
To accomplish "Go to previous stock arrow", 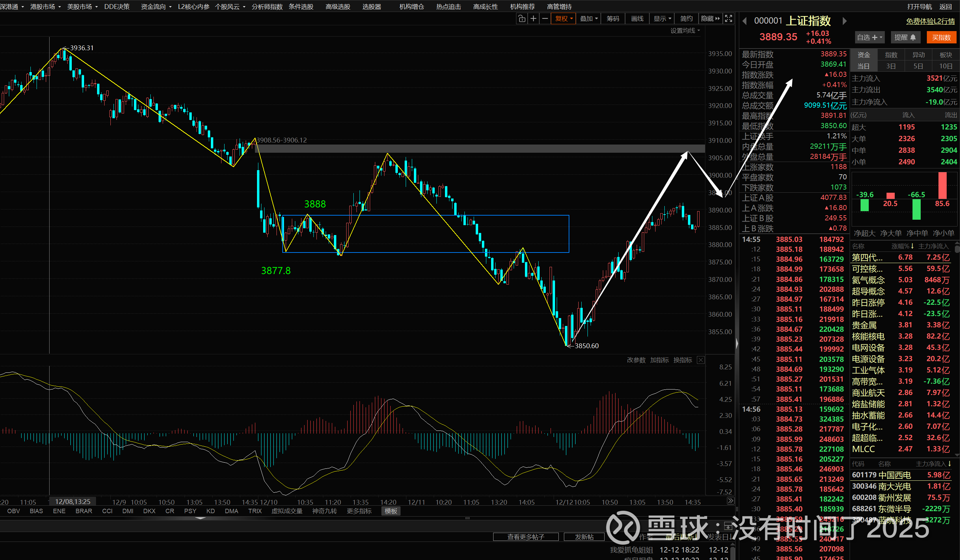I will pos(745,21).
